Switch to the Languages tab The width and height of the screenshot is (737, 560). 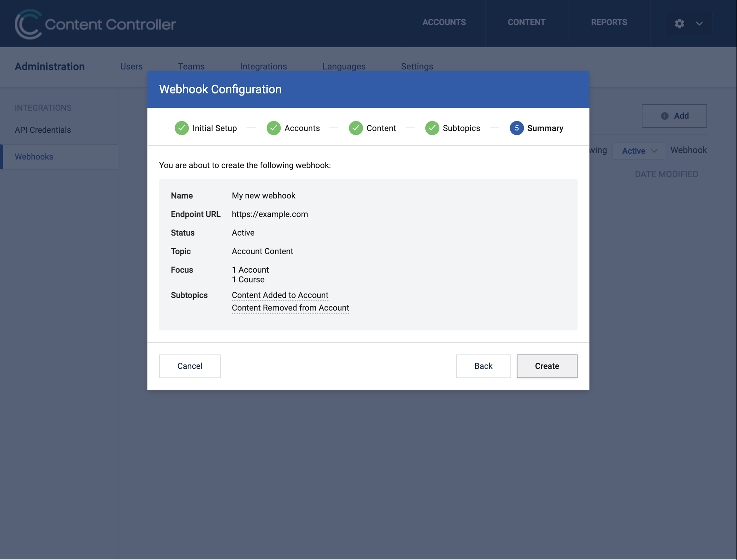coord(344,66)
